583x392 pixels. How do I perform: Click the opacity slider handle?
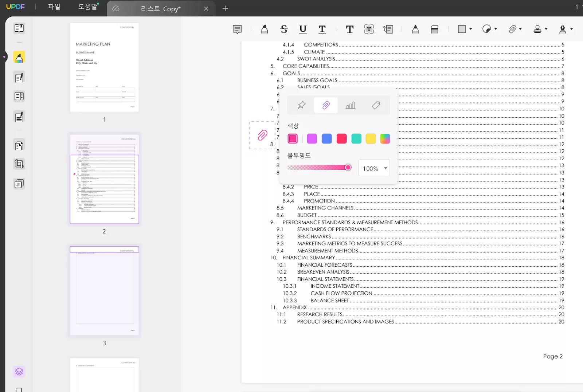(348, 167)
